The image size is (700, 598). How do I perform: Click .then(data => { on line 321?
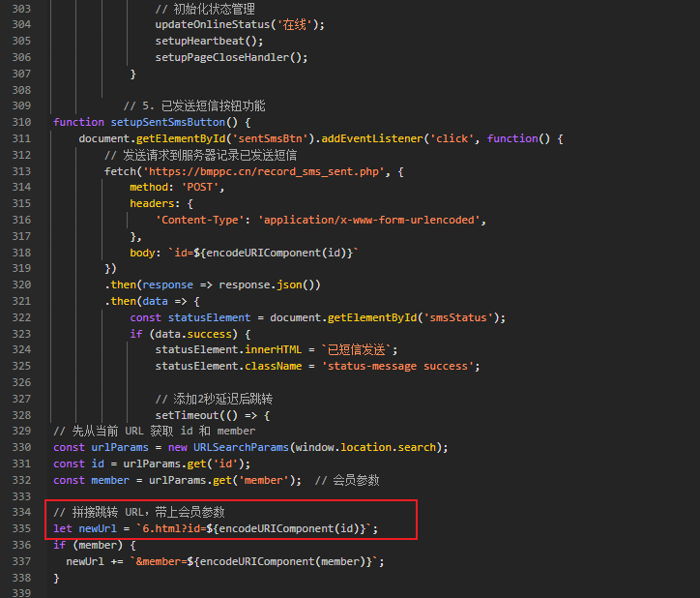(x=152, y=301)
